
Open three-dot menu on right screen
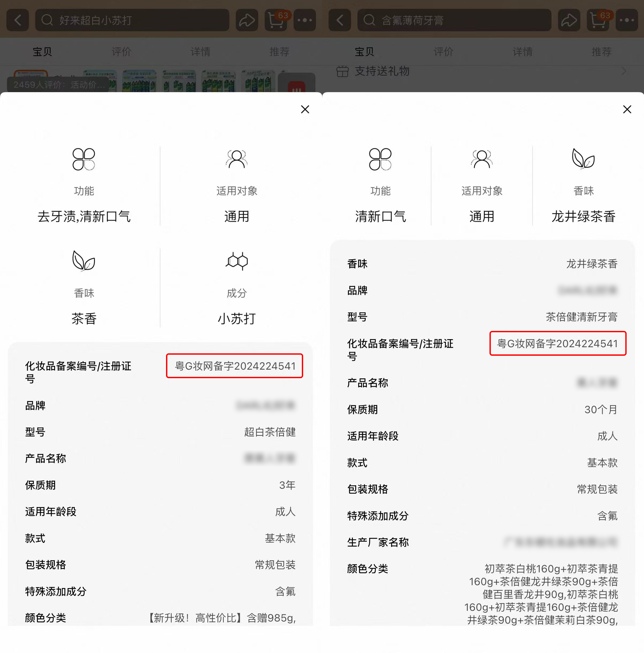(x=626, y=20)
